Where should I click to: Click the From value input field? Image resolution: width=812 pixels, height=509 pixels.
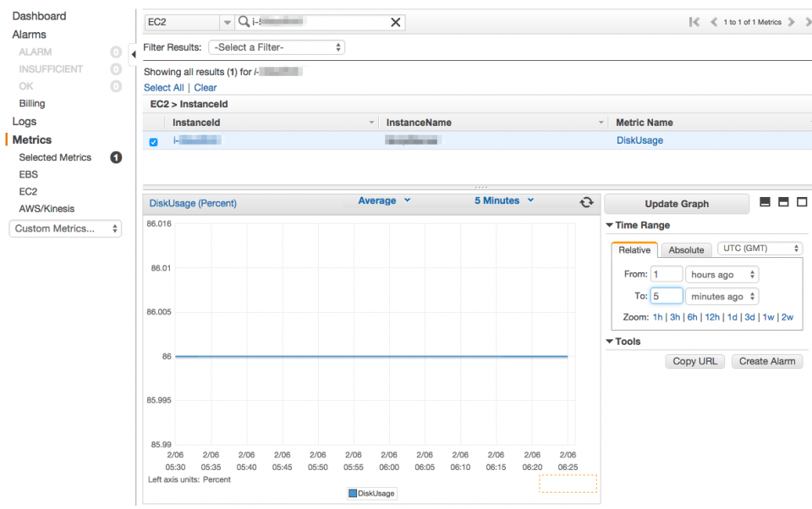click(x=667, y=275)
